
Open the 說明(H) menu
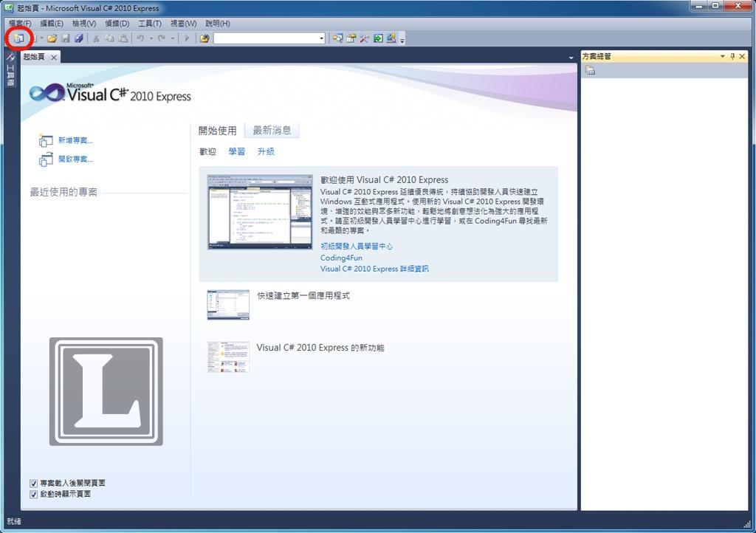218,23
